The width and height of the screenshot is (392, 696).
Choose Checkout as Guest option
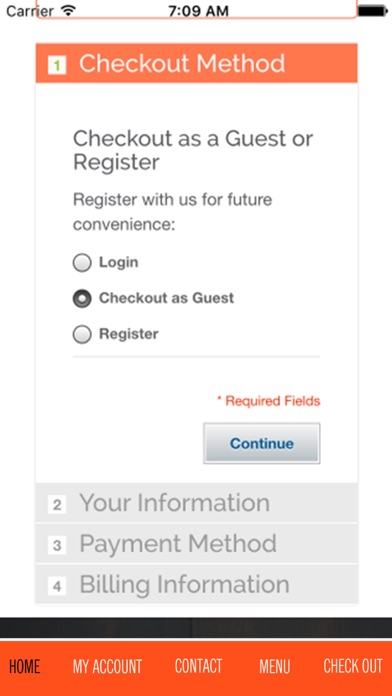82,298
